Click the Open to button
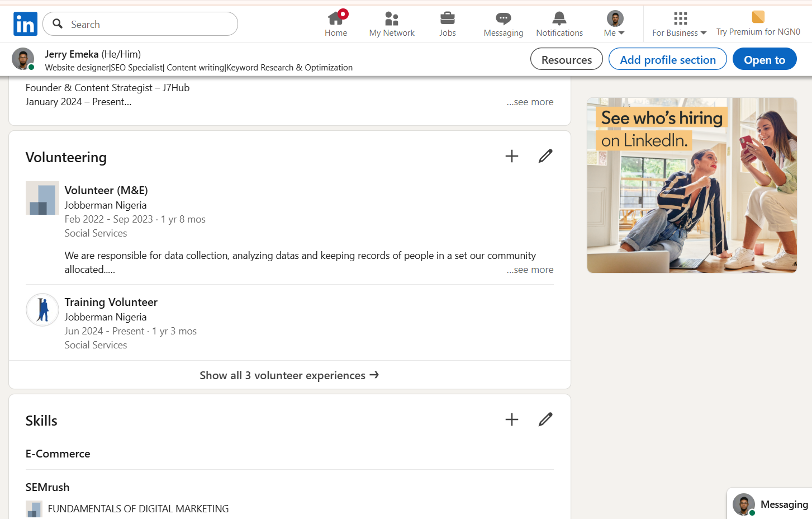 click(764, 59)
